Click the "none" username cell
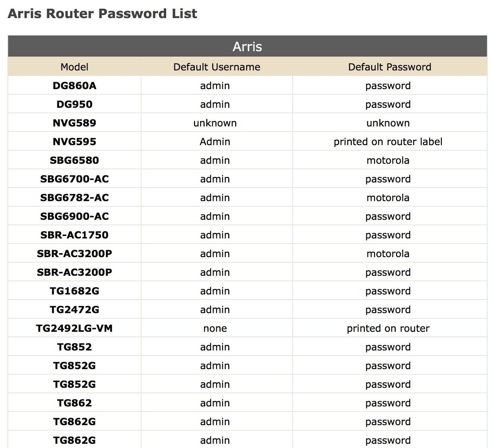493x448 pixels. tap(215, 328)
